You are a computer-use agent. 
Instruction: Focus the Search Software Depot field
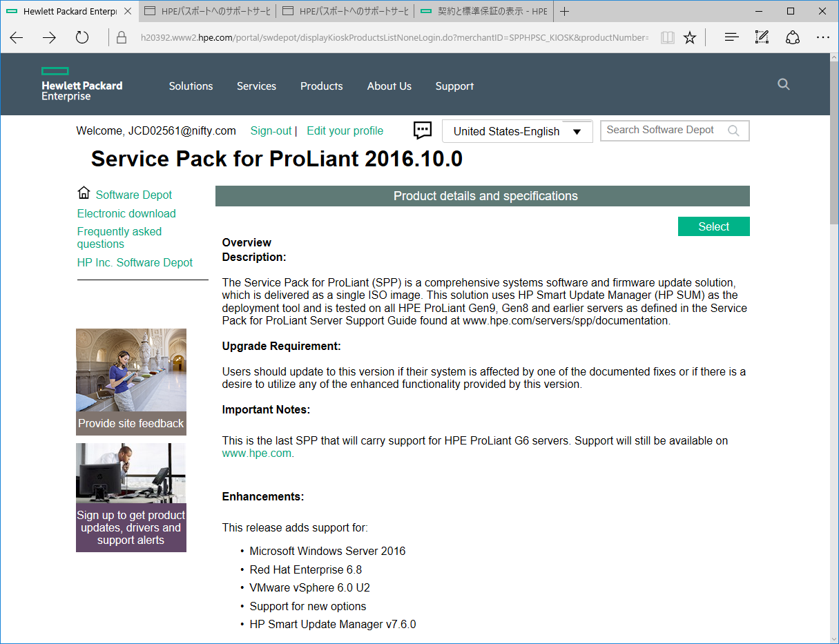(675, 130)
